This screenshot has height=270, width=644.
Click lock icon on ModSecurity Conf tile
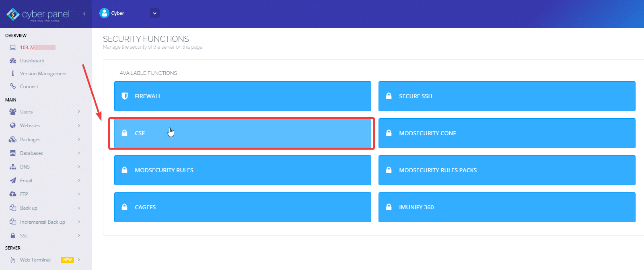point(389,133)
